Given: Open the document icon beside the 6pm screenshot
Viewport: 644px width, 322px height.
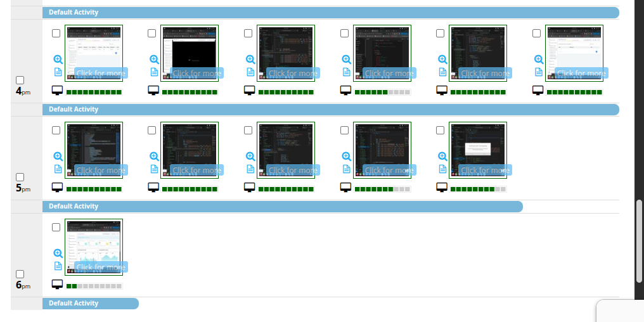Looking at the screenshot, I should pos(58,266).
